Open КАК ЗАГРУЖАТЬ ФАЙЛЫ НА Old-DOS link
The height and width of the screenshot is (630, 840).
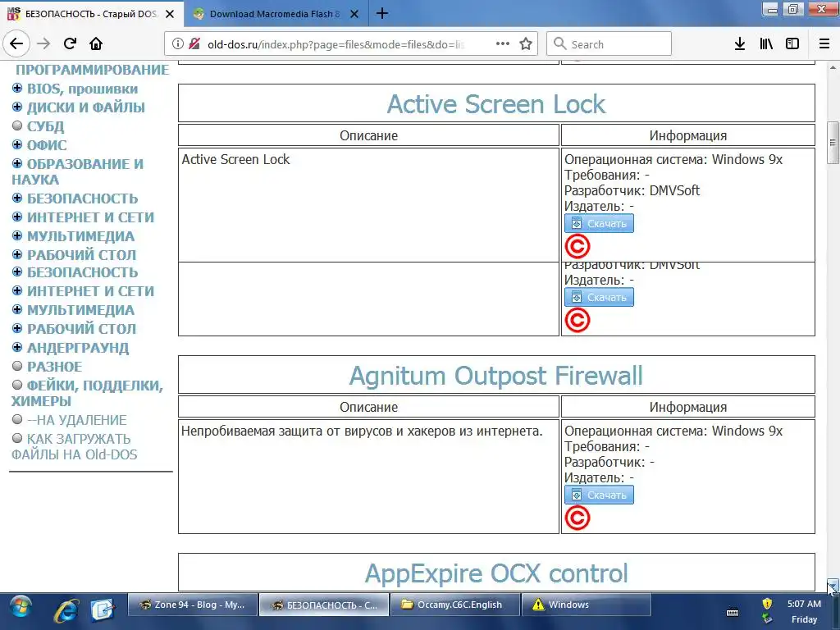pyautogui.click(x=75, y=447)
